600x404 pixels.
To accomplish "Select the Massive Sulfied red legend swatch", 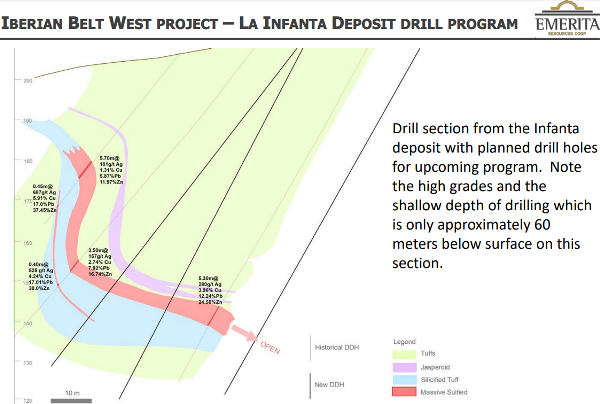I will tap(404, 392).
